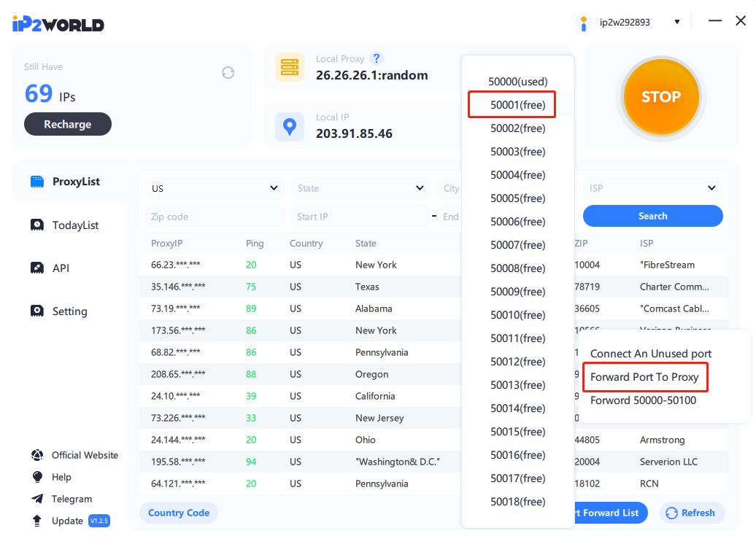Open the Telegram link
Viewport: 756px width, 547px height.
[72, 499]
